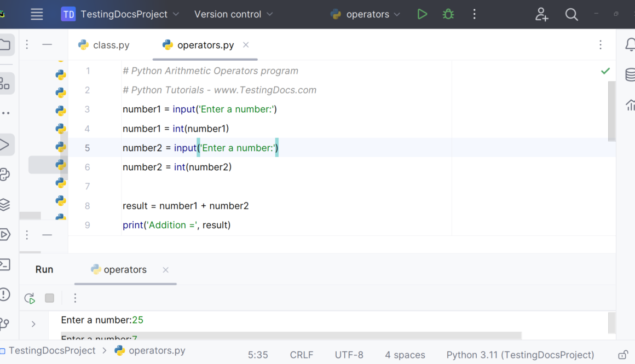Click the Python 3.11 interpreter selector
Screen dimensions: 635x364
click(x=519, y=355)
